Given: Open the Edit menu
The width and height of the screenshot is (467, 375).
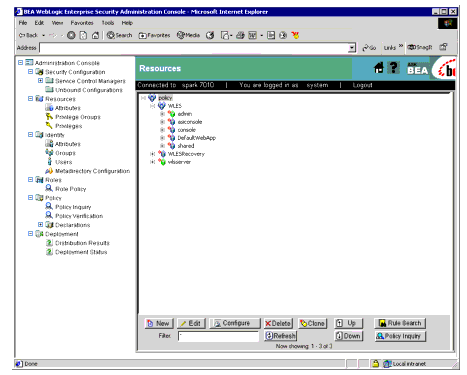Looking at the screenshot, I should pyautogui.click(x=39, y=23).
